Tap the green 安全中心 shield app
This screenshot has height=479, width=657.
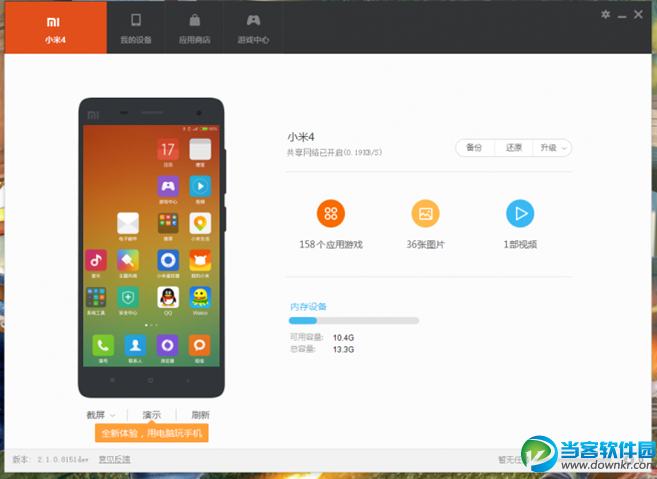[128, 298]
